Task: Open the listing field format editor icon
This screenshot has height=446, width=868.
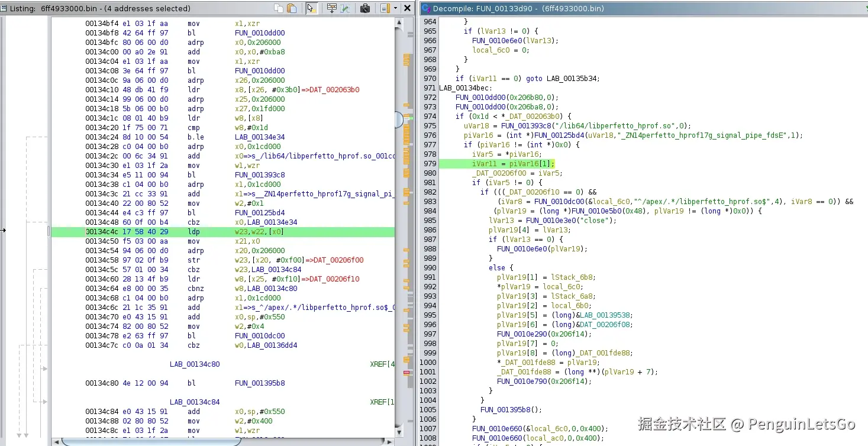Action: click(385, 8)
